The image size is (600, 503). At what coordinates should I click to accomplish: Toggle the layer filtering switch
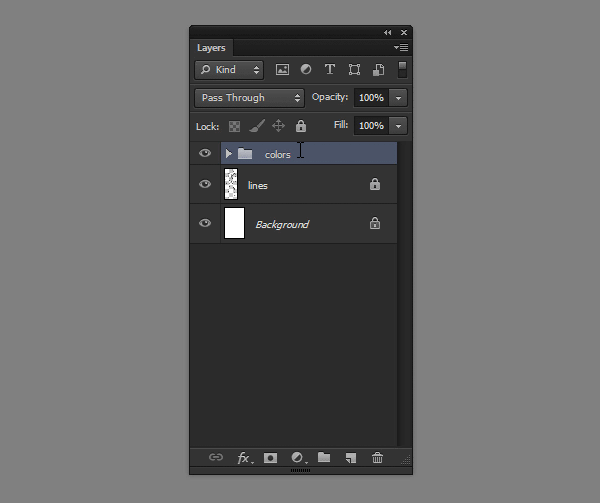(x=402, y=70)
